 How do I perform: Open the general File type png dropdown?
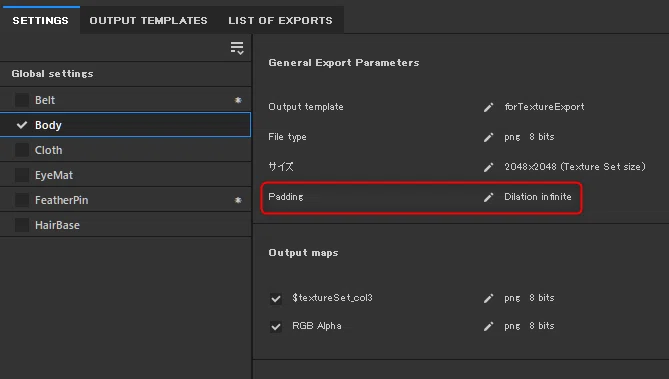click(512, 137)
